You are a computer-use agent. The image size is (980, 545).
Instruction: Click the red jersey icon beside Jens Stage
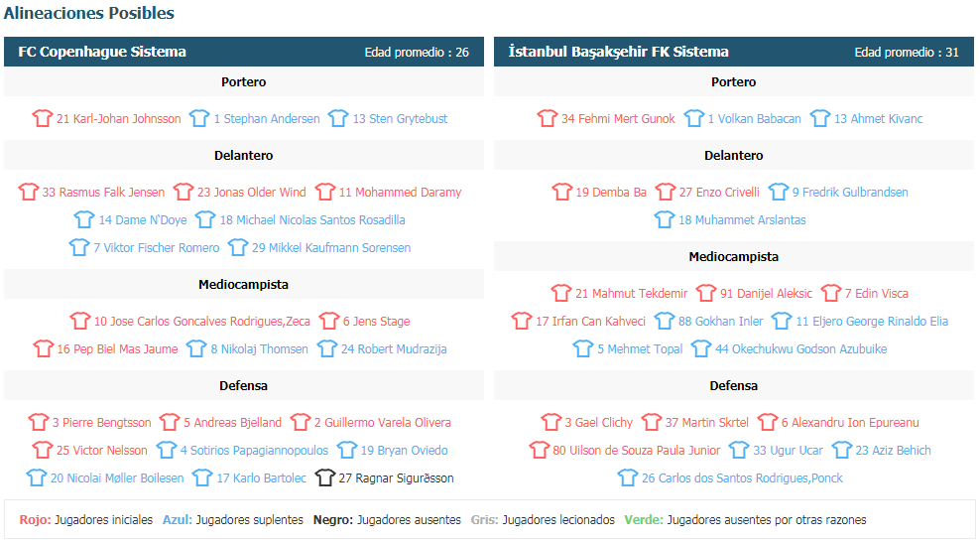(328, 321)
